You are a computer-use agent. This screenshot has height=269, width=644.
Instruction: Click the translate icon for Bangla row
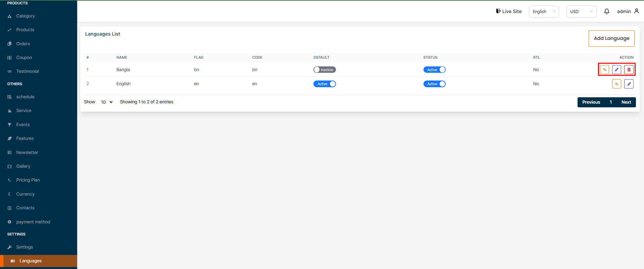604,70
